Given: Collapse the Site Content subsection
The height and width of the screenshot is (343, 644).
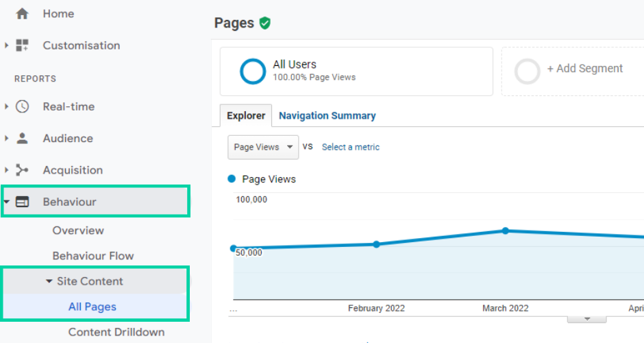Looking at the screenshot, I should [49, 281].
